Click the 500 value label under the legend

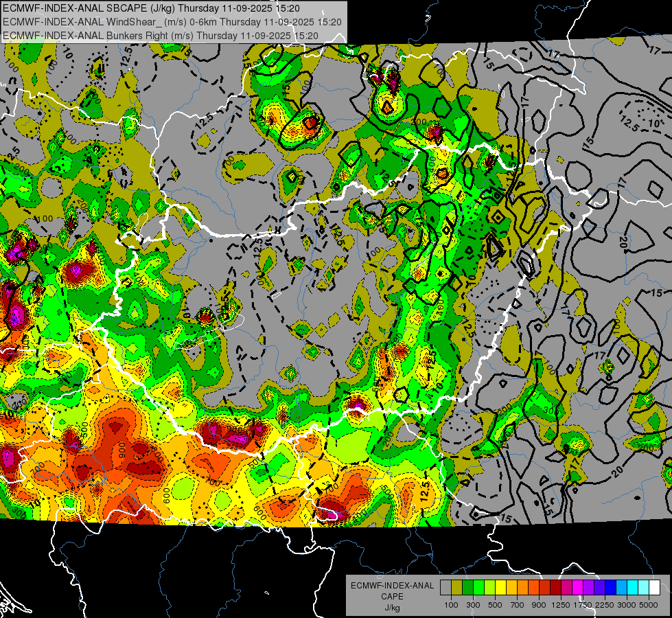pos(495,605)
